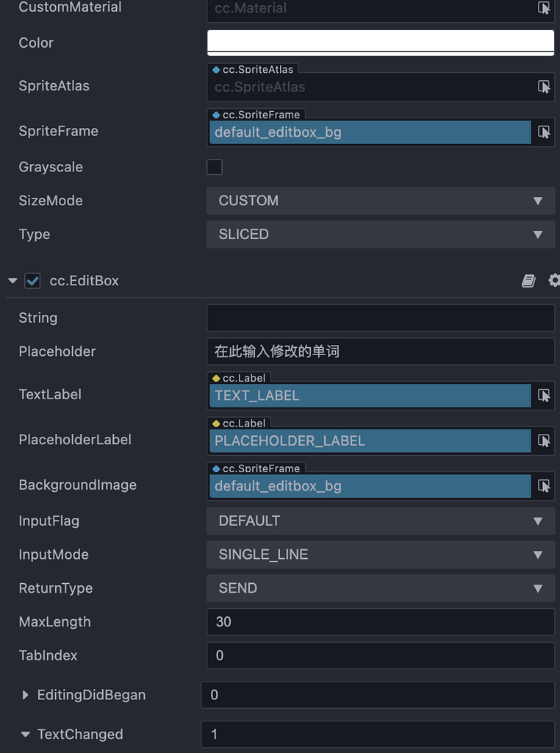The image size is (560, 753).
Task: Click the SpriteAtlas asset picker icon
Action: pos(543,87)
